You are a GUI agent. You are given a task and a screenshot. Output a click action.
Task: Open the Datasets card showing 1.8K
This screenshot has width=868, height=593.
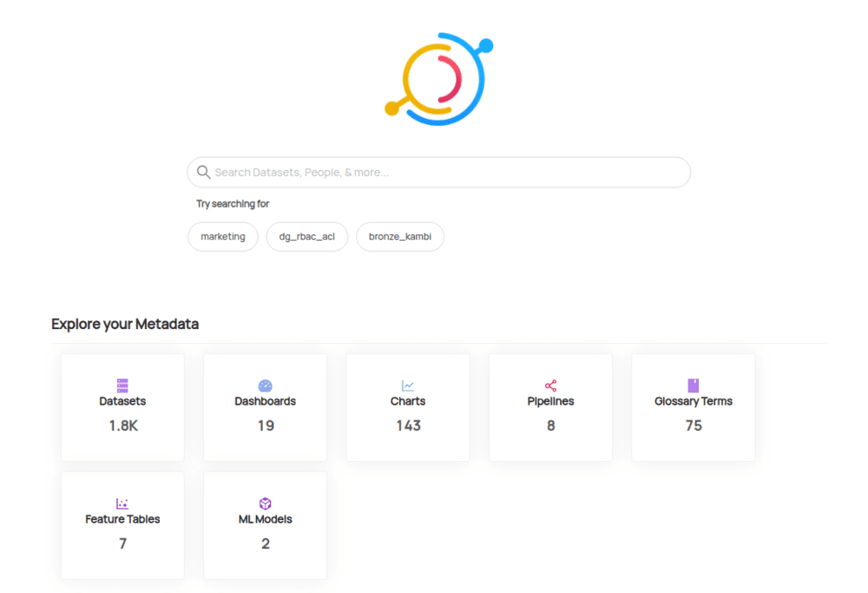(x=122, y=406)
